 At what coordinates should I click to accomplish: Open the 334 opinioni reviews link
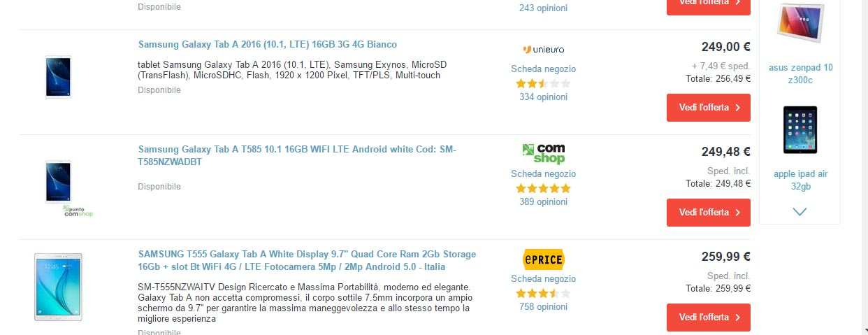543,97
